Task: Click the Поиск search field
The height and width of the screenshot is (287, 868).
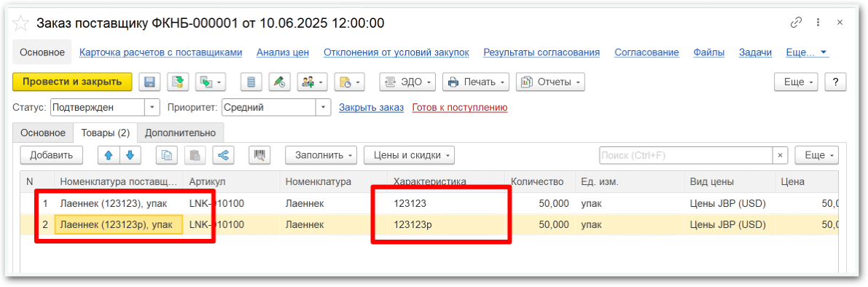Action: [686, 155]
